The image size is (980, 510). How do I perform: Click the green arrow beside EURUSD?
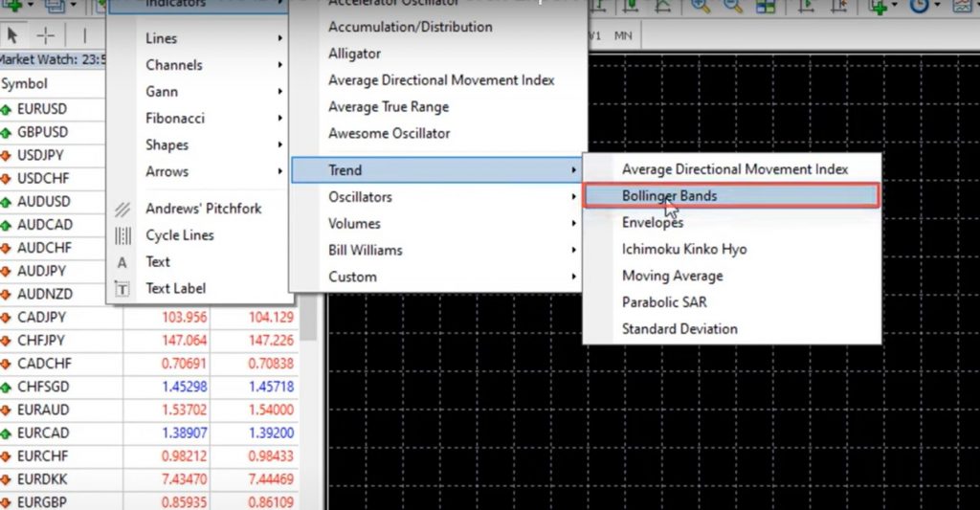point(7,110)
